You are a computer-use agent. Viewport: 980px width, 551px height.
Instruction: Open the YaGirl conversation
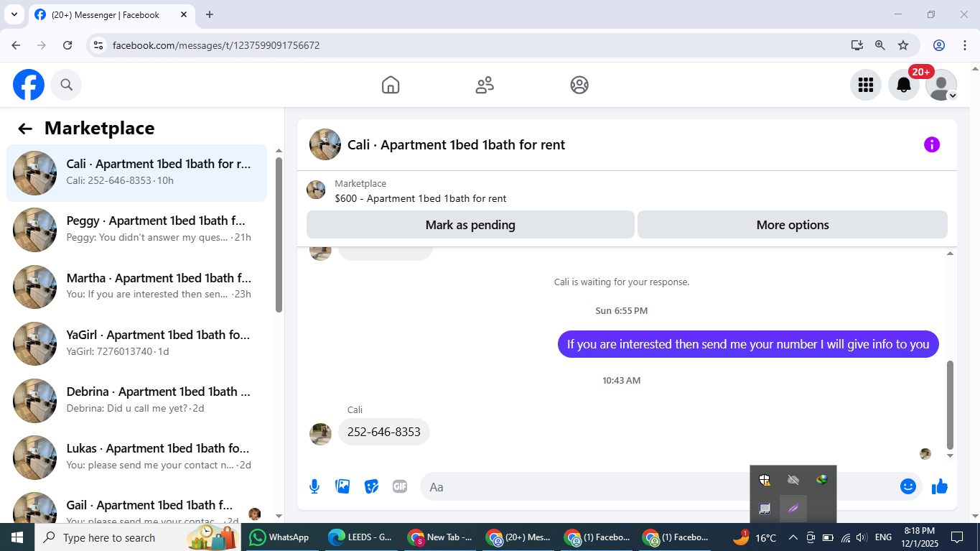(x=136, y=343)
